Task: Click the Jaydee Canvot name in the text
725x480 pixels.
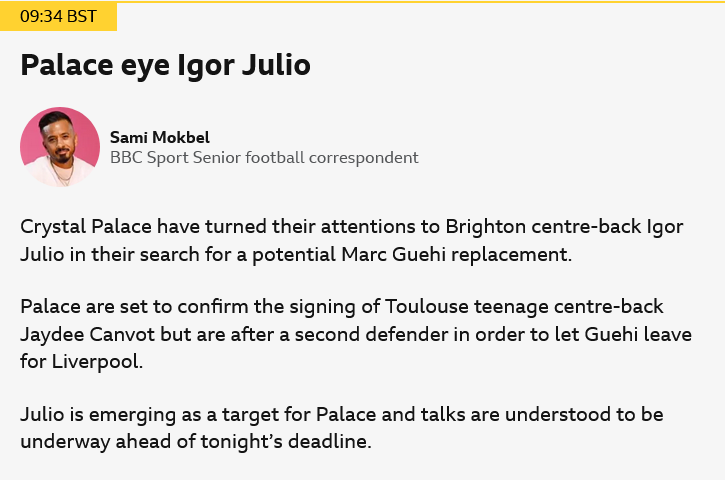Action: pos(87,334)
